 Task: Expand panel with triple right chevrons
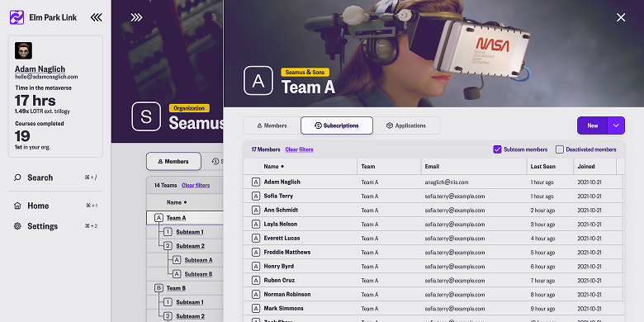coord(136,17)
